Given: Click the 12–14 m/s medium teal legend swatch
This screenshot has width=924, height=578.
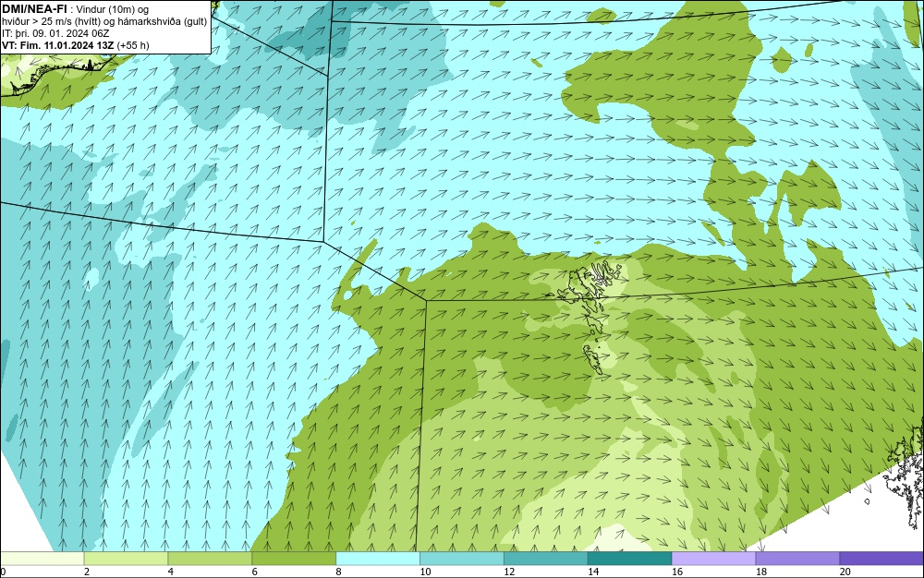Looking at the screenshot, I should (546, 558).
